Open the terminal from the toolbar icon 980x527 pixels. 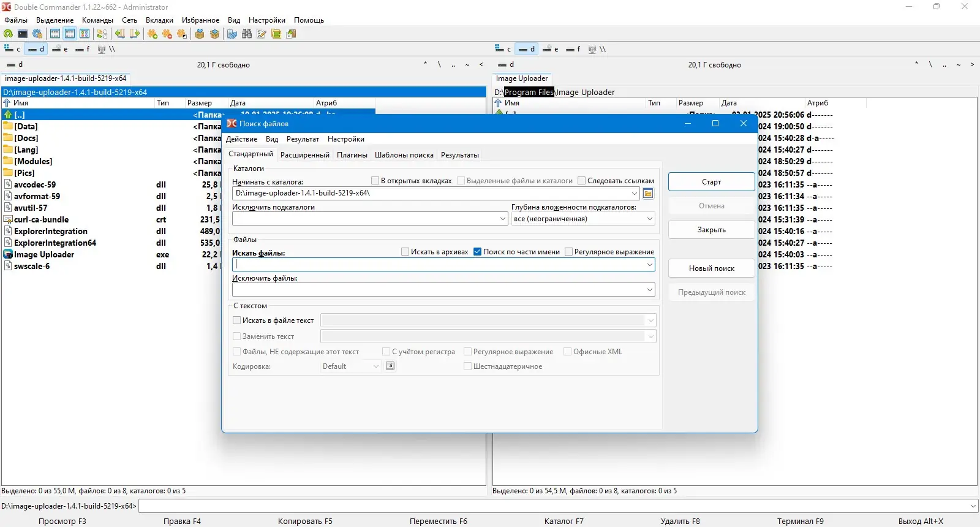(x=23, y=34)
